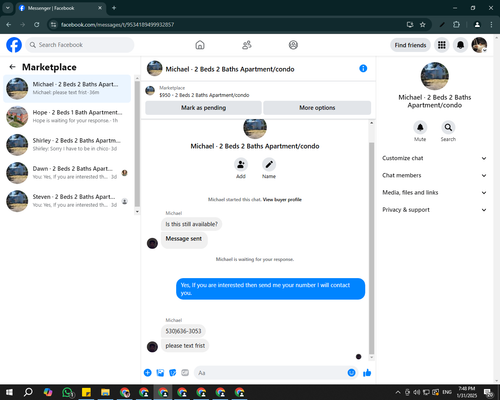Open more actions plus icon
This screenshot has width=500, height=400.
(148, 373)
